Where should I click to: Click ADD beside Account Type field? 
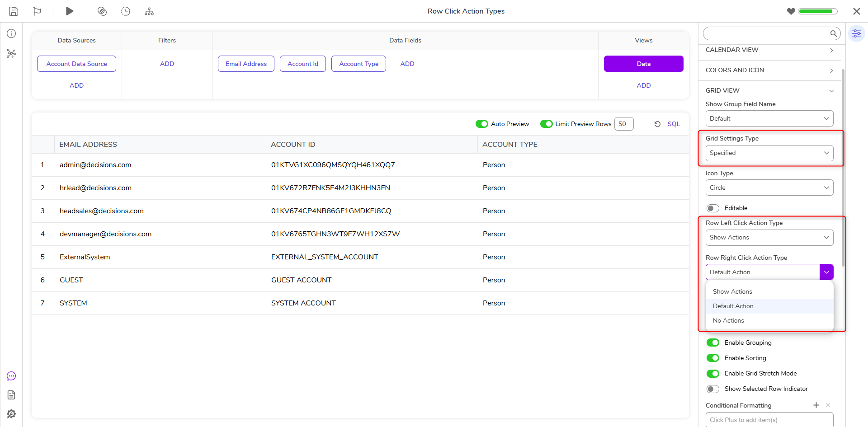(x=407, y=64)
